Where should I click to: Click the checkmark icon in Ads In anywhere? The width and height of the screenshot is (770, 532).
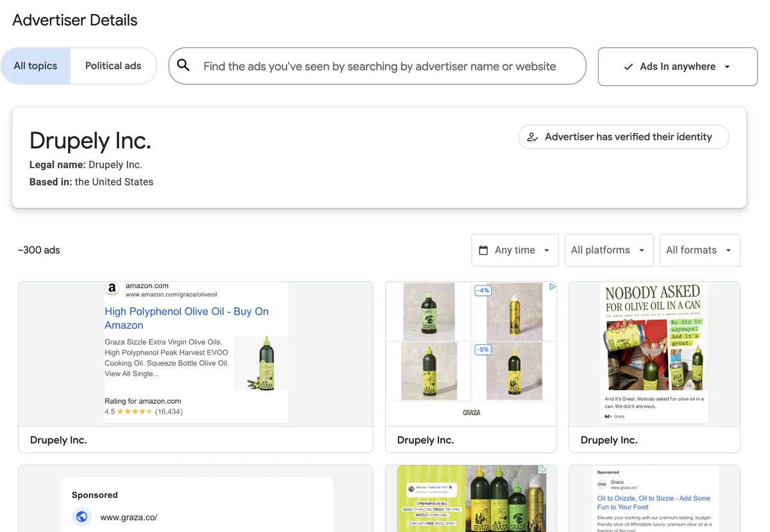coord(628,66)
